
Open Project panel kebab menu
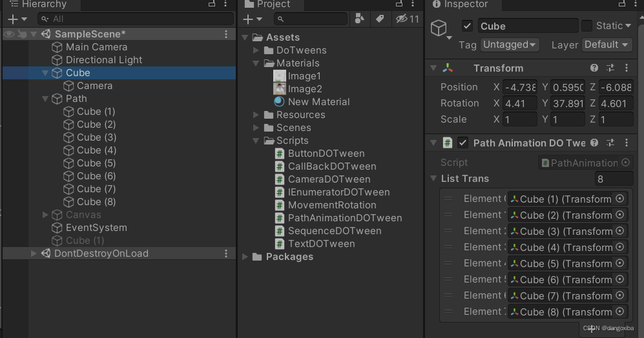(x=413, y=4)
